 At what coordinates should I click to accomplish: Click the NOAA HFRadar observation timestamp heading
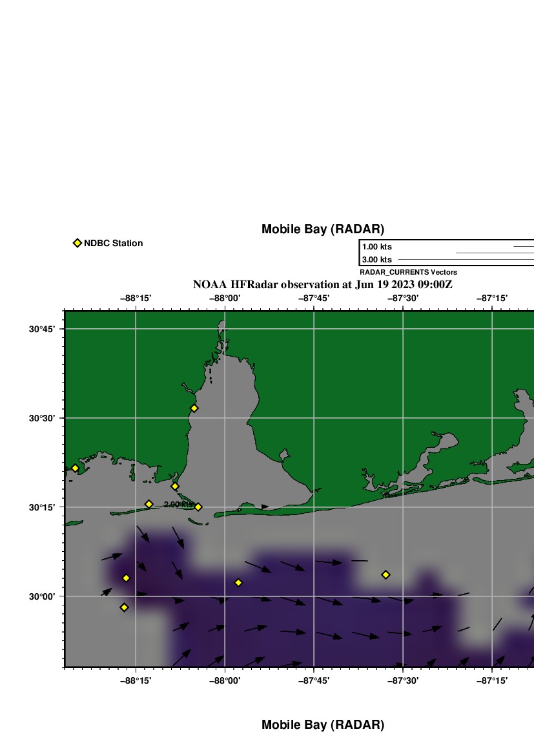322,284
